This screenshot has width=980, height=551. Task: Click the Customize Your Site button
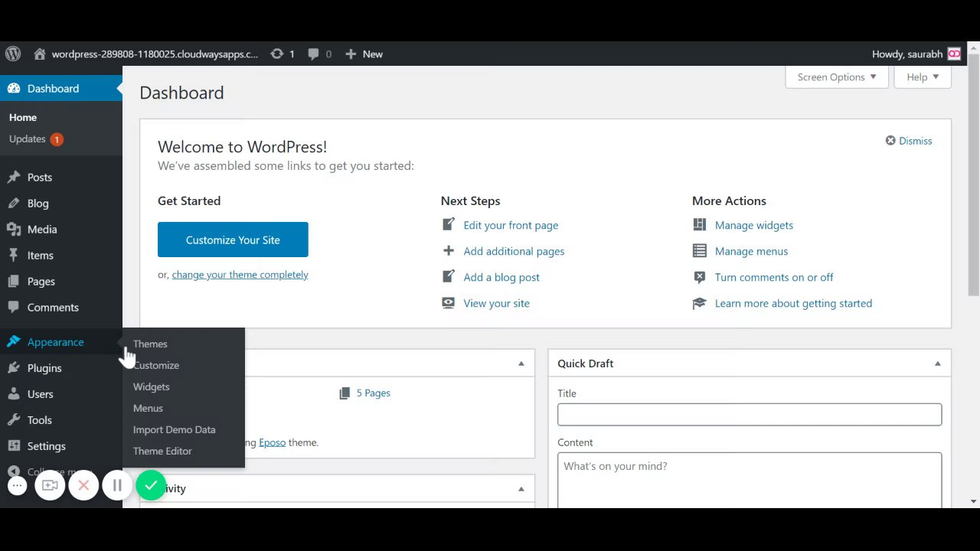click(x=233, y=240)
